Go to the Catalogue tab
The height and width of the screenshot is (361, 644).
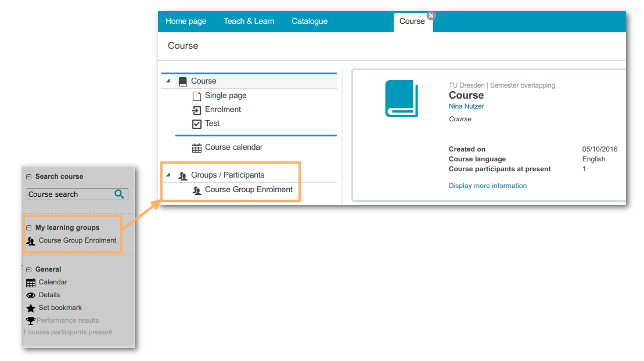pyautogui.click(x=310, y=21)
